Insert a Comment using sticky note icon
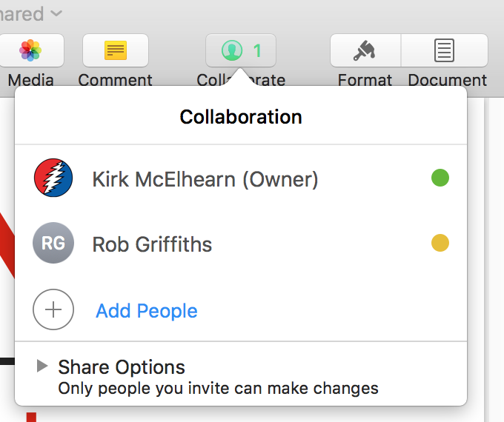The height and width of the screenshot is (422, 504). tap(116, 50)
